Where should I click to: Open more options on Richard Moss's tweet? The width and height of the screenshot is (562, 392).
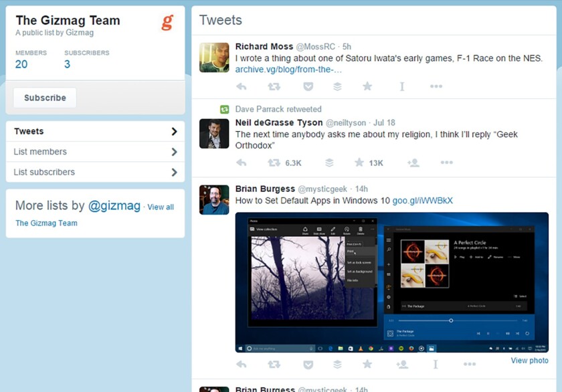436,86
